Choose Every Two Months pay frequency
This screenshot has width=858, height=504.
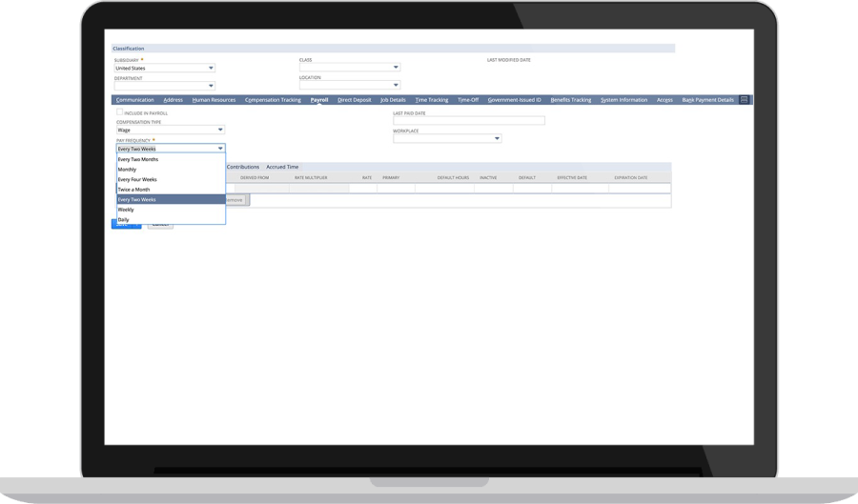click(x=171, y=159)
